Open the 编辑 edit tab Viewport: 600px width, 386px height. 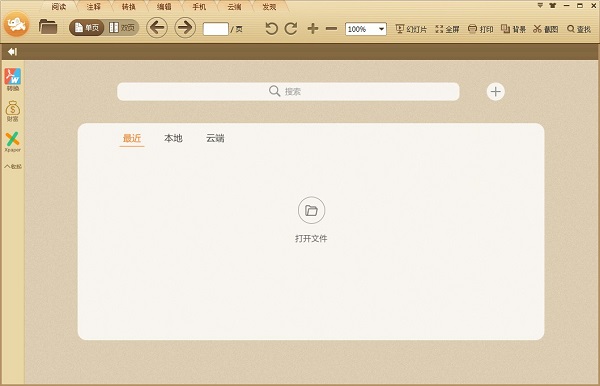(164, 7)
